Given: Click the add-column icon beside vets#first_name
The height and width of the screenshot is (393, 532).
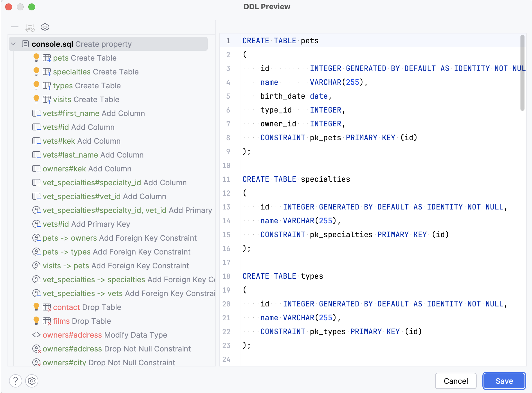Looking at the screenshot, I should coord(36,113).
